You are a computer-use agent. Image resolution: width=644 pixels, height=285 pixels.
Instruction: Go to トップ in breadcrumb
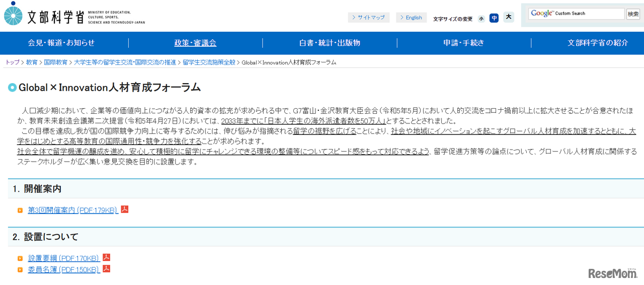pyautogui.click(x=13, y=62)
